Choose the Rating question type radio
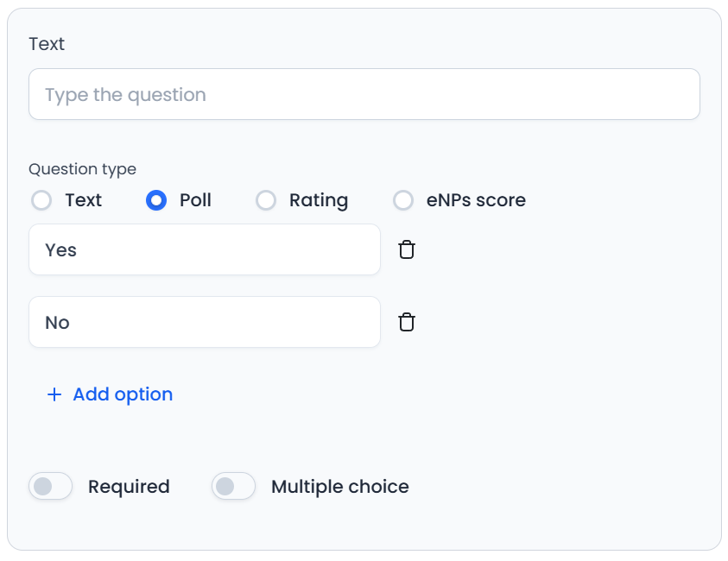The image size is (728, 561). point(266,201)
